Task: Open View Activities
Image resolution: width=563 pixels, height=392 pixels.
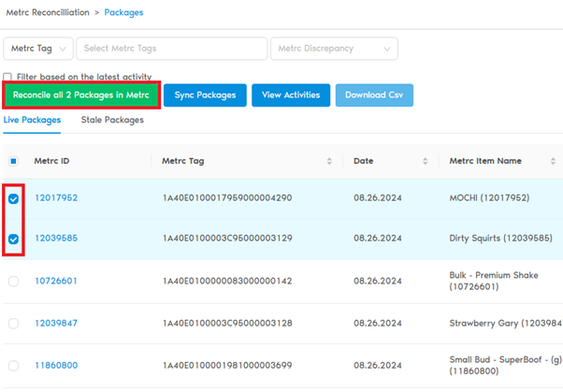Action: click(x=291, y=95)
